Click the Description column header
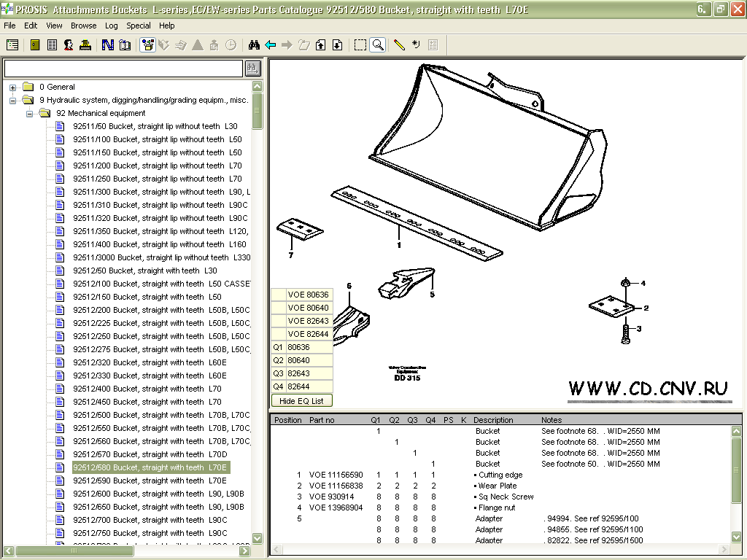 coord(493,420)
